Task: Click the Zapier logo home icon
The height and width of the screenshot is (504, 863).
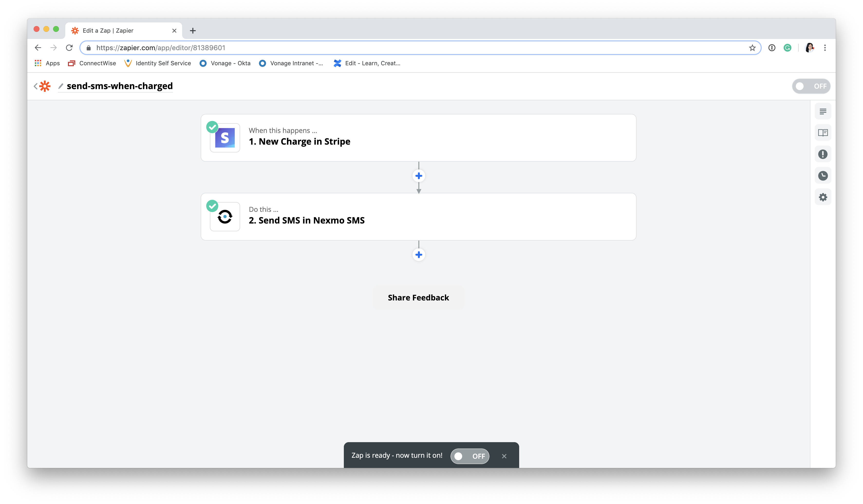Action: tap(45, 86)
